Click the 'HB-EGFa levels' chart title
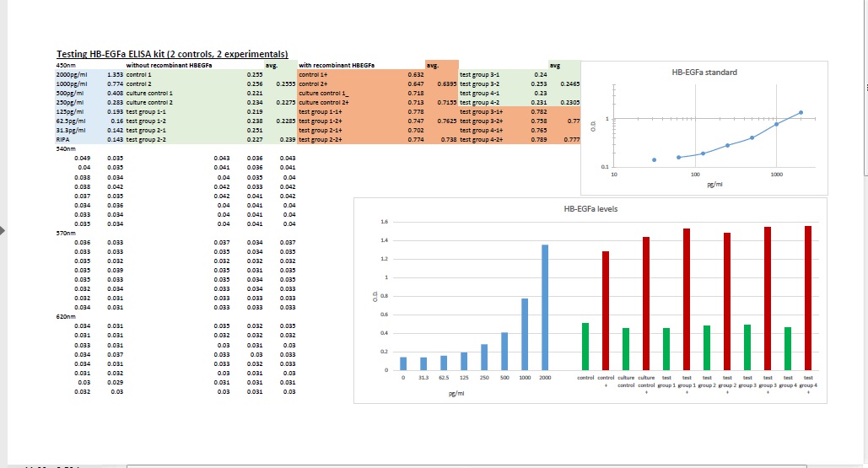 pyautogui.click(x=590, y=208)
